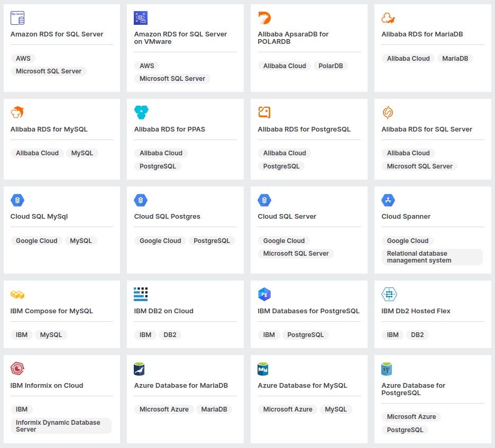Open IBM Compose for MySQL title
The height and width of the screenshot is (448, 495).
[51, 311]
